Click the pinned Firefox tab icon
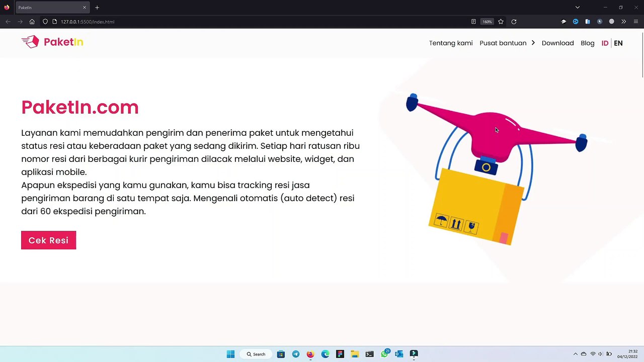This screenshot has height=362, width=644. (7, 8)
